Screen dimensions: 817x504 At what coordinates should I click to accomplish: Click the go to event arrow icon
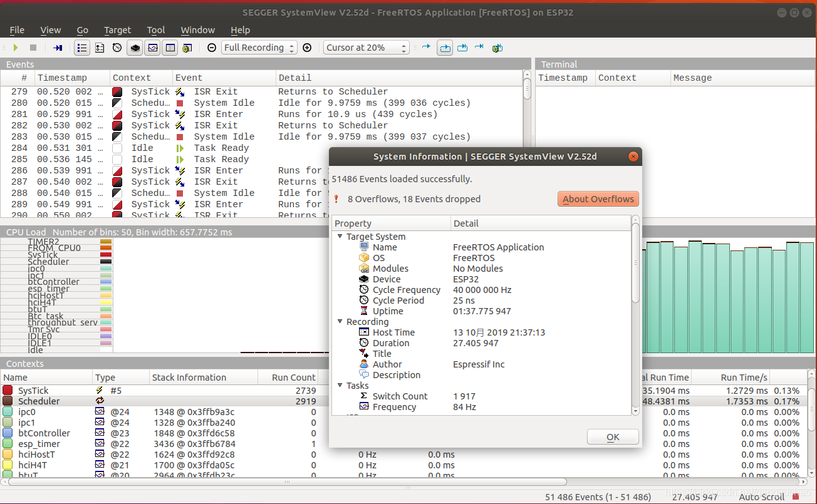coord(426,48)
